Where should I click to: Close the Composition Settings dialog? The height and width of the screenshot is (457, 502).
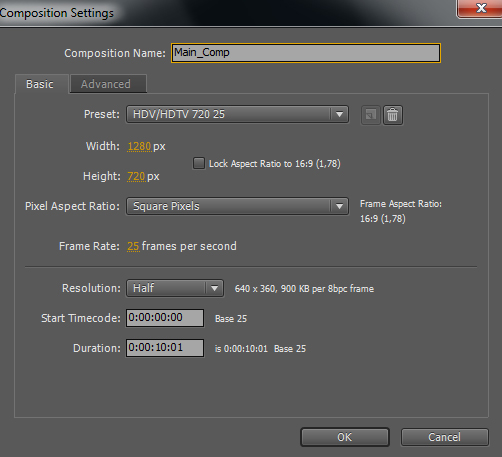480,8
